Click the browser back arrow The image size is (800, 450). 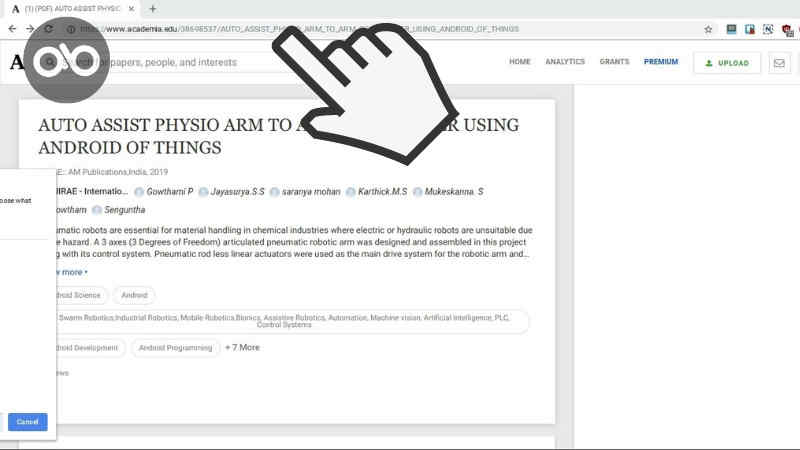coord(12,29)
